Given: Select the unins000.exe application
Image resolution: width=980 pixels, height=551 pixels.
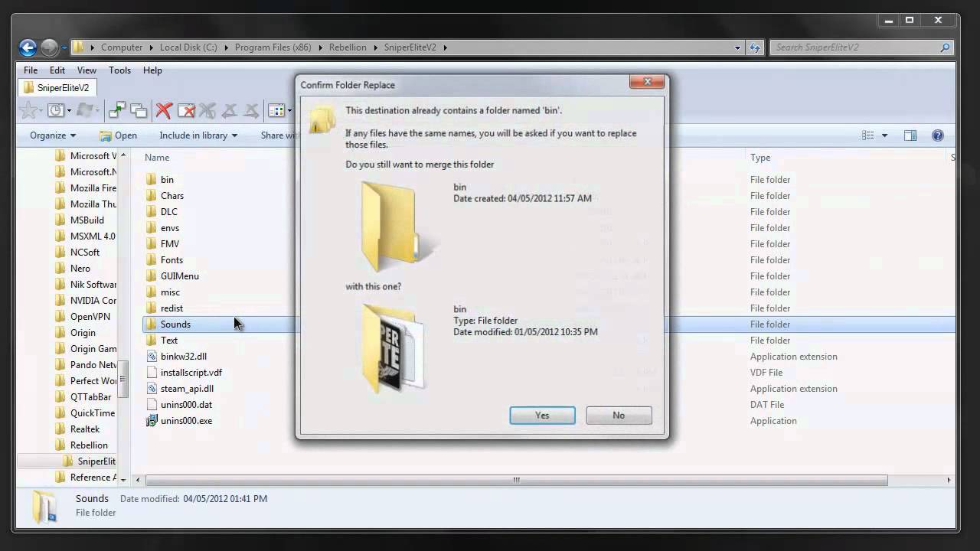Looking at the screenshot, I should pos(186,420).
